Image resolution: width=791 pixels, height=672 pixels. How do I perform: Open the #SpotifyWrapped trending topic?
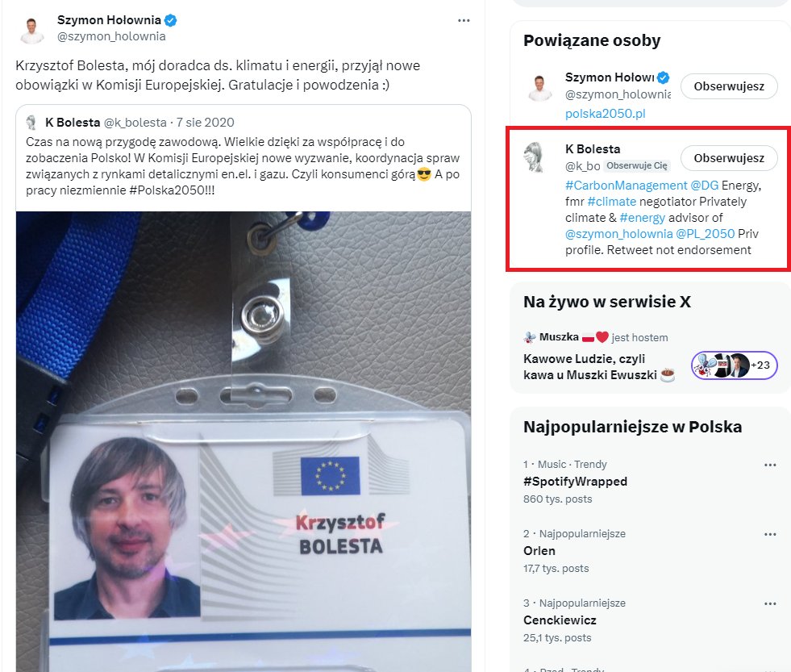pyautogui.click(x=575, y=482)
